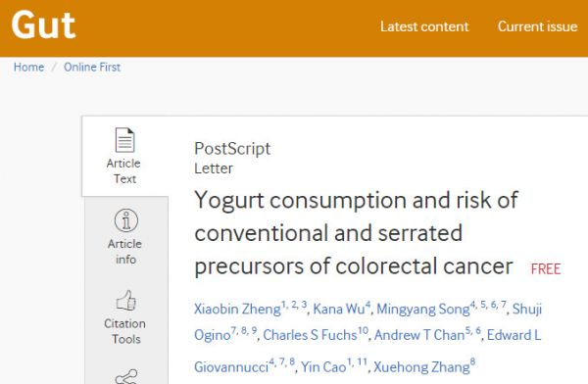Switch to the Article info tab label
This screenshot has width=588, height=384.
[124, 252]
